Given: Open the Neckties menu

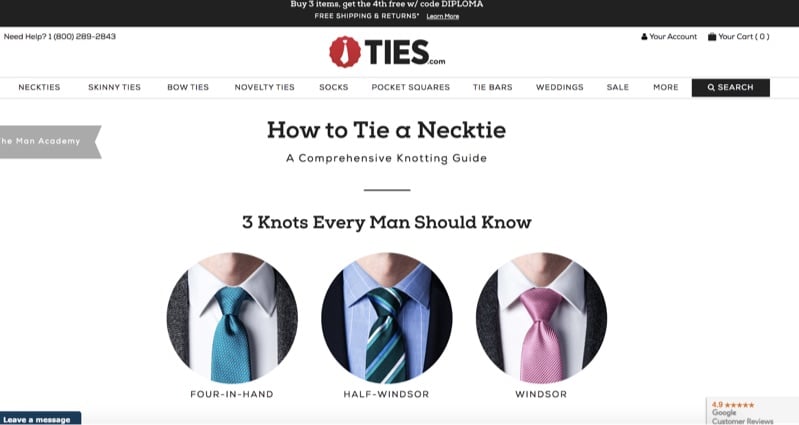Looking at the screenshot, I should pos(39,87).
